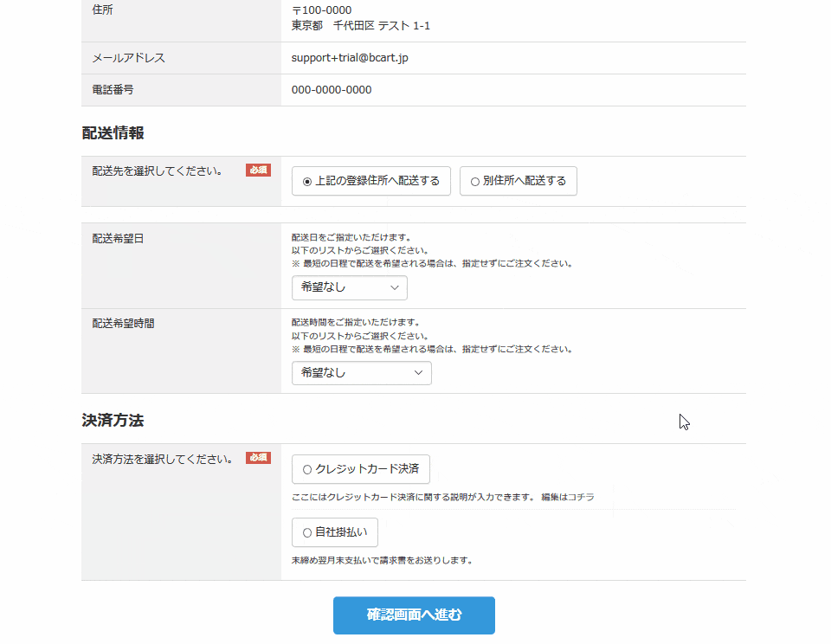Click the 末締め翌月末支払い description text
This screenshot has width=831, height=644.
click(x=382, y=560)
